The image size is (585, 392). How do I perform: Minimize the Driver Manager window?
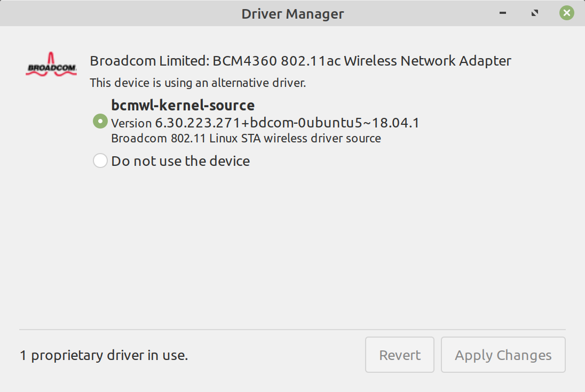(x=503, y=13)
